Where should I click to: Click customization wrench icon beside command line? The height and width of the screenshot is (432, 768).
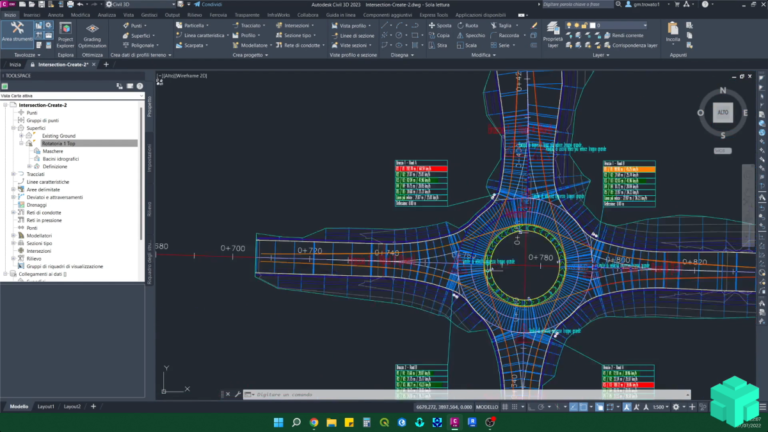[x=238, y=394]
